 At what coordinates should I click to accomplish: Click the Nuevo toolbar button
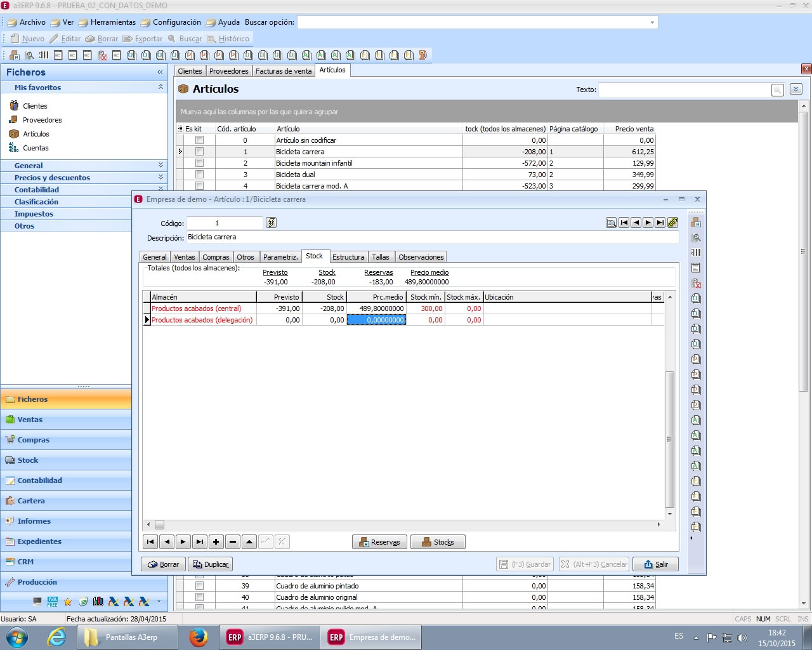click(x=27, y=39)
